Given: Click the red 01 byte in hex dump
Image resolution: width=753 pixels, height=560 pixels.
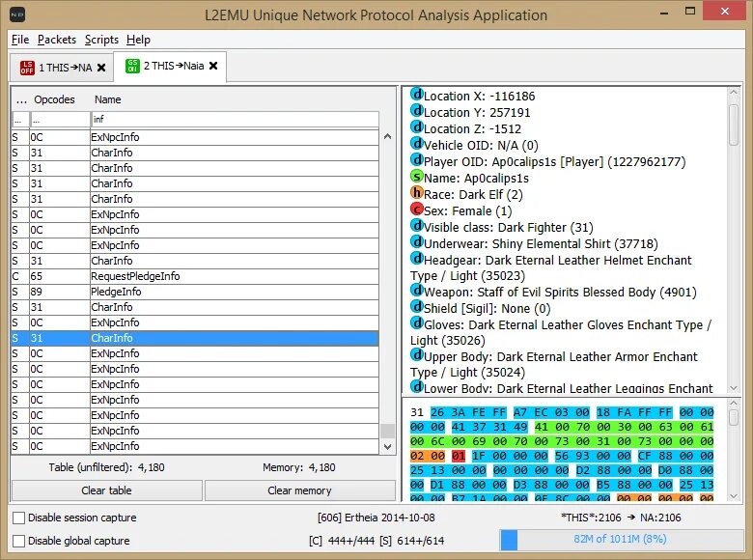Looking at the screenshot, I should [x=459, y=456].
